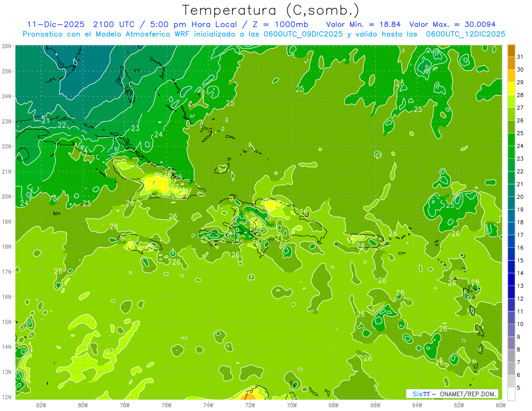The image size is (532, 411).
Task: Pick the yellow swatch between 28 and 29
Action: [x=511, y=89]
